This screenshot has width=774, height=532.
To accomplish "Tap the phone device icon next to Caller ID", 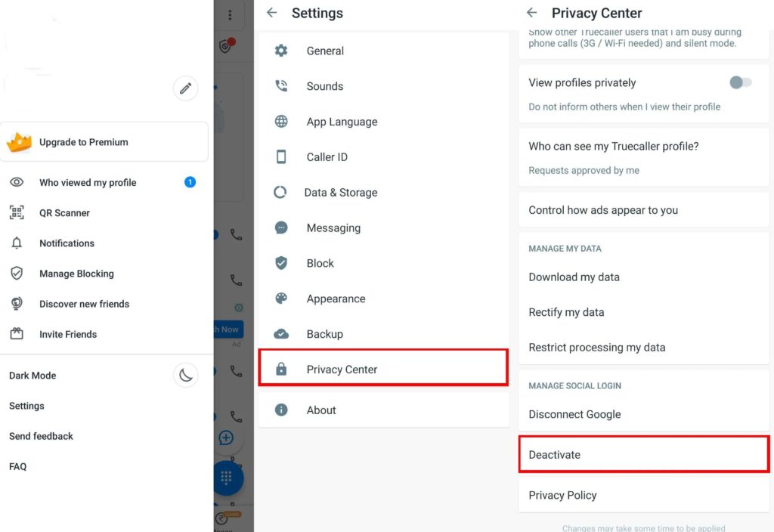I will point(281,156).
